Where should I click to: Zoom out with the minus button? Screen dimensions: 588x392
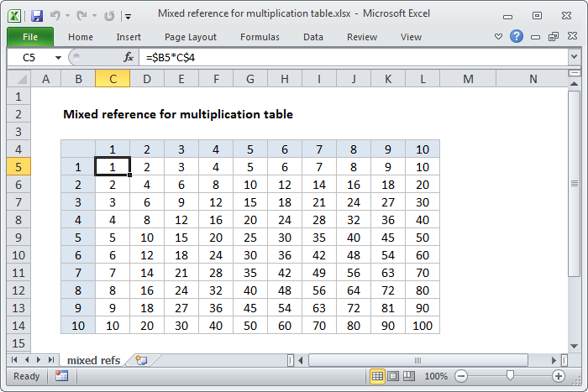pyautogui.click(x=461, y=376)
